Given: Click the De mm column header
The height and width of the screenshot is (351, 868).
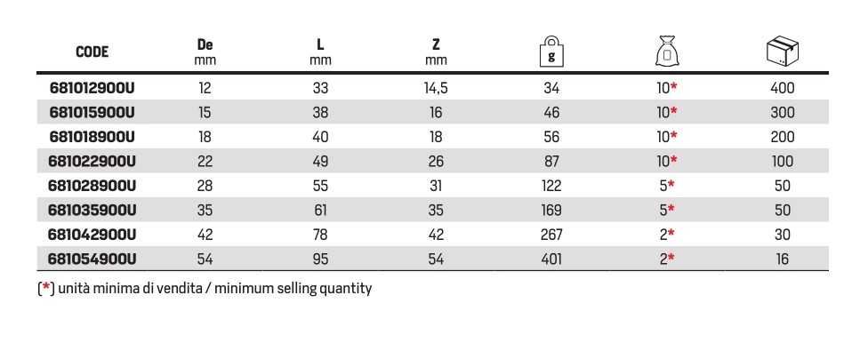Looking at the screenshot, I should tap(205, 52).
